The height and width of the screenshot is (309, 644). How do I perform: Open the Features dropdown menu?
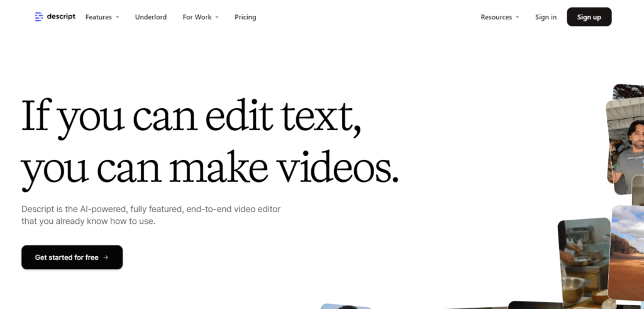(x=99, y=17)
